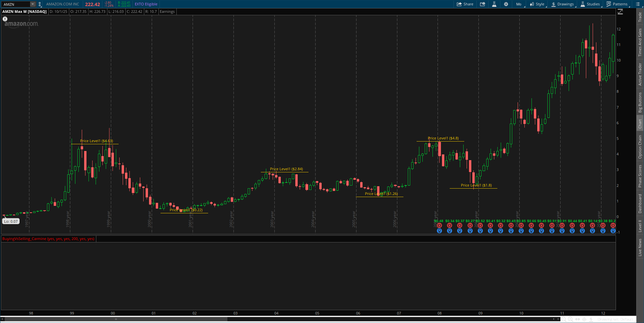
Task: Open chart settings gear icon
Action: (x=506, y=4)
